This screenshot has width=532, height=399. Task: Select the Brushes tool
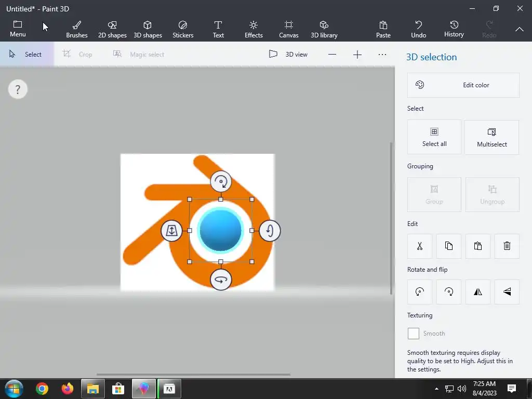pyautogui.click(x=77, y=29)
